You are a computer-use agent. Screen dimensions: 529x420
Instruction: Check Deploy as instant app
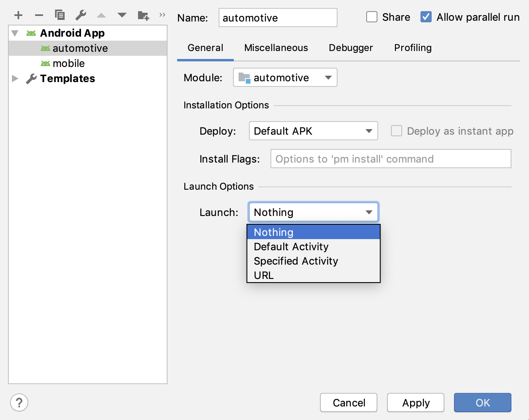(397, 131)
